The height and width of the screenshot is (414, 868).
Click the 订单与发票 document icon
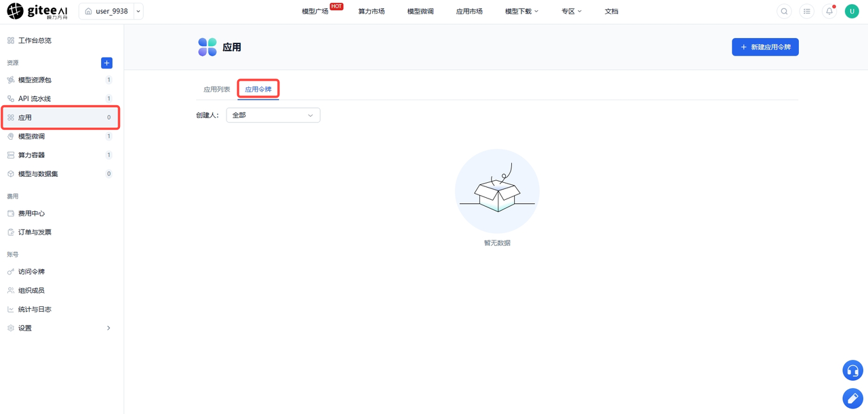(x=11, y=232)
